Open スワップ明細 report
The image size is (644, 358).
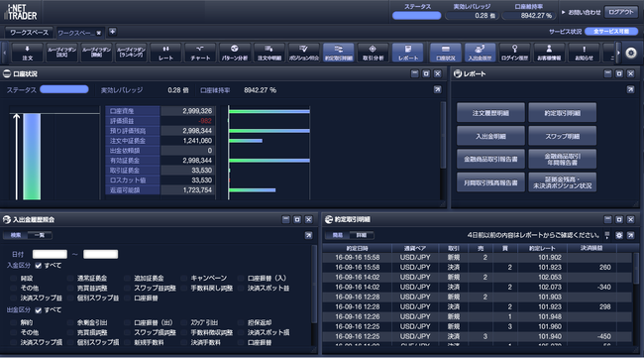[x=563, y=136]
